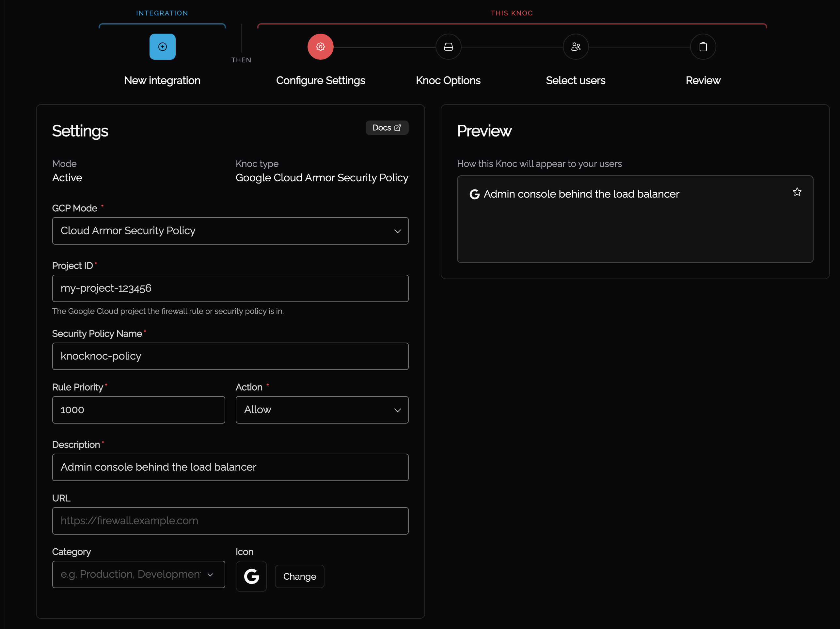This screenshot has height=629, width=840.
Task: Click the 'Google Cloud Armor Security Policy' Knoc type text
Action: point(322,178)
